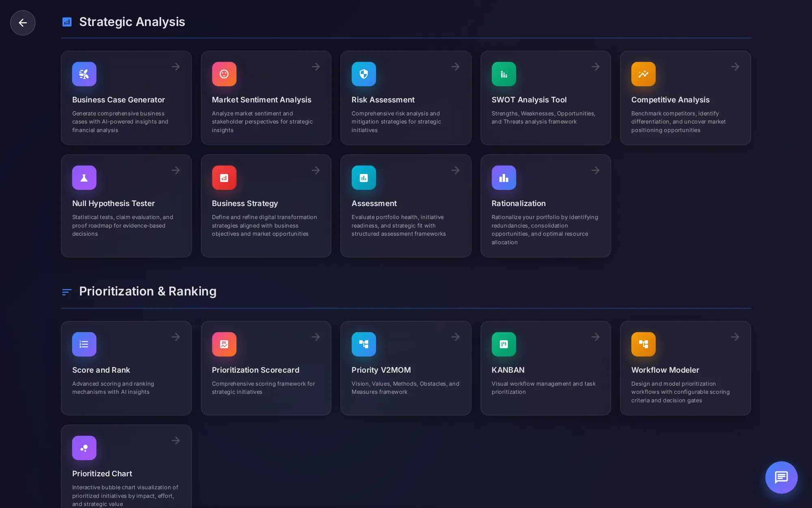The image size is (812, 508).
Task: Open Workflow Modeler via its arrow
Action: pyautogui.click(x=735, y=337)
